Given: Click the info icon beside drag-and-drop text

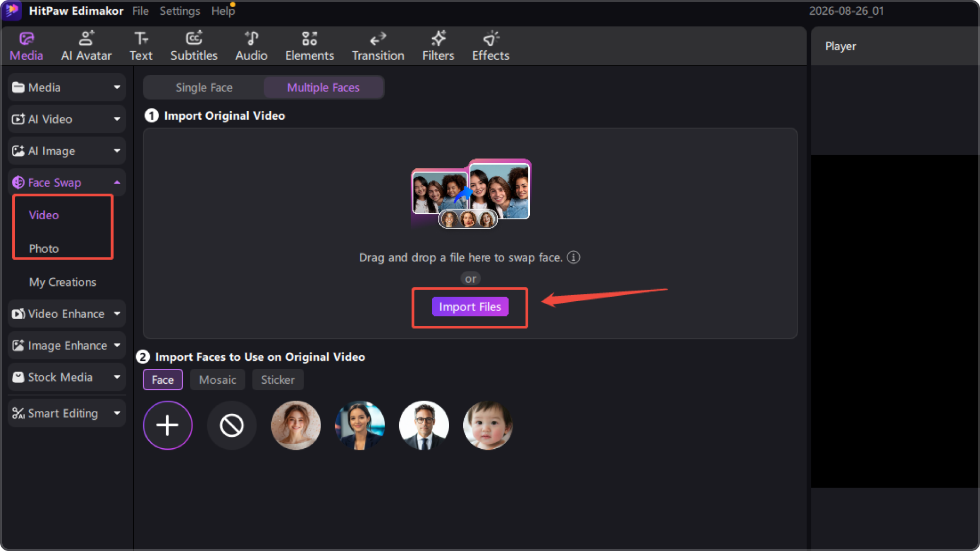Looking at the screenshot, I should [x=573, y=257].
